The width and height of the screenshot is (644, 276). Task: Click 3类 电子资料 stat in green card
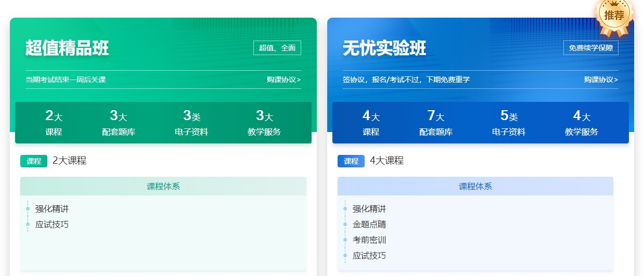pyautogui.click(x=191, y=123)
